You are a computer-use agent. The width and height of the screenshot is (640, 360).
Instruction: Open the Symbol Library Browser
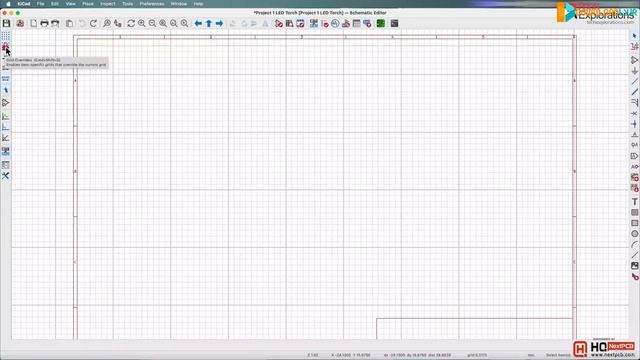click(289, 23)
